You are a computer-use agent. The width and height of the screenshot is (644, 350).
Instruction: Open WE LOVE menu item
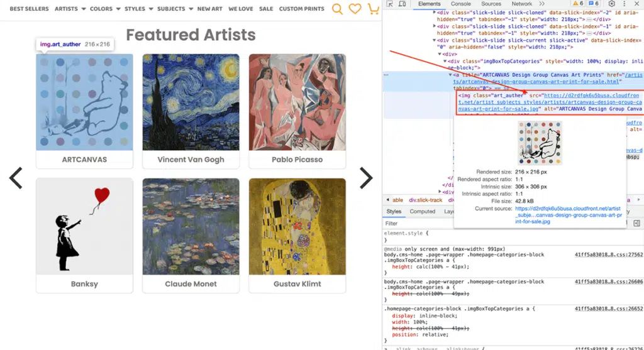(241, 9)
